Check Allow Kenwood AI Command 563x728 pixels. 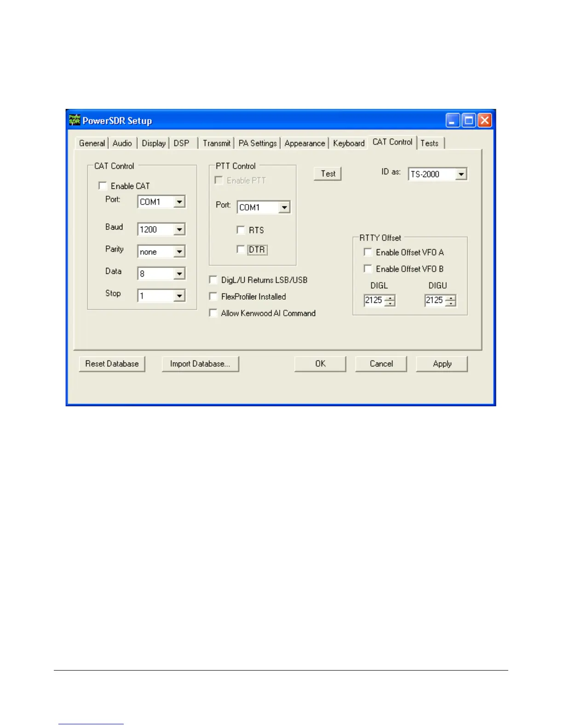click(213, 313)
